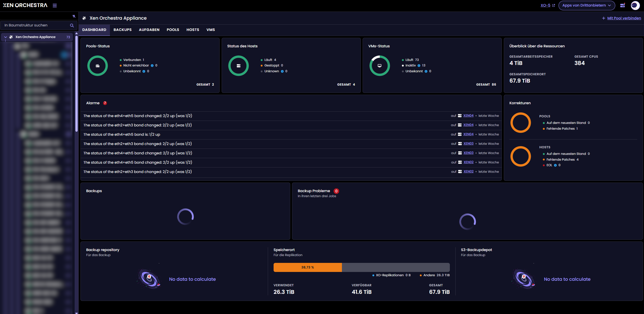Collapse the Xen Orchestra Appliance tree node
The width and height of the screenshot is (644, 314).
tap(6, 37)
